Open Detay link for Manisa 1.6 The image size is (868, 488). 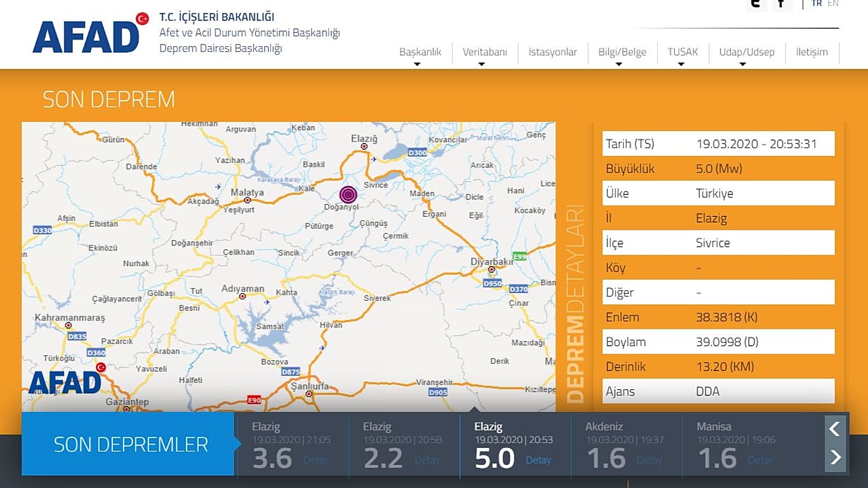coord(761,460)
